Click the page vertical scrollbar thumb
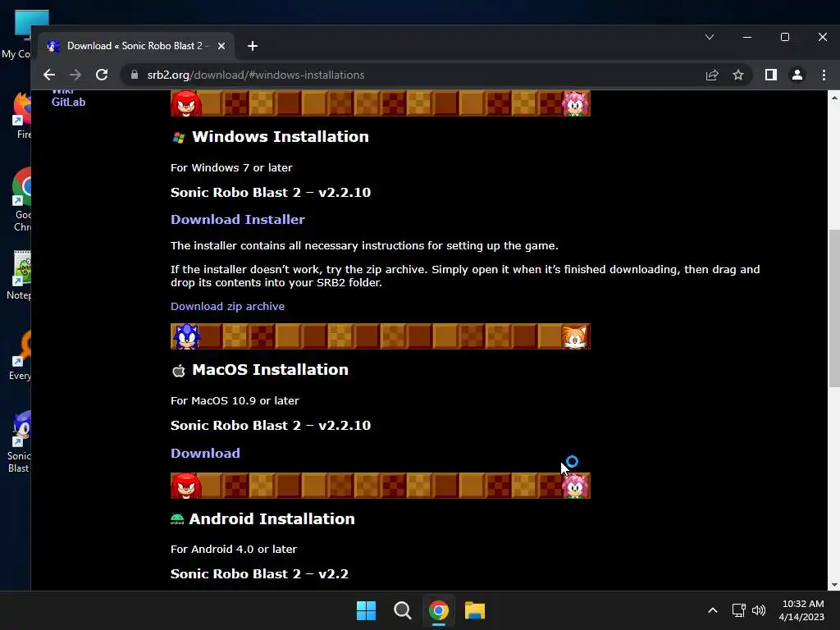 (x=834, y=308)
